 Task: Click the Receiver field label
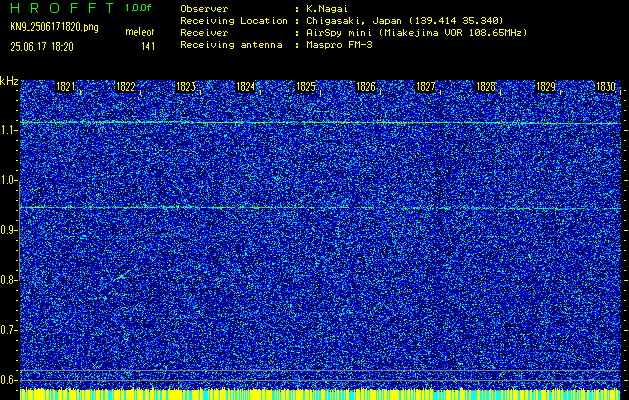pos(204,33)
